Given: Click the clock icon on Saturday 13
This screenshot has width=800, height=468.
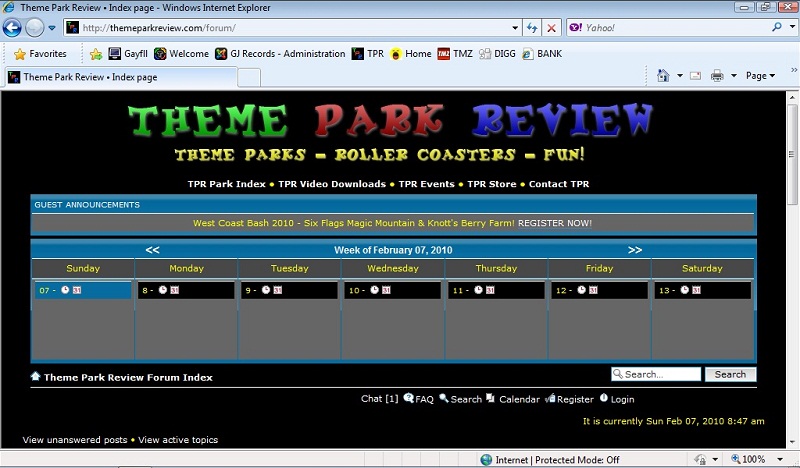Looking at the screenshot, I should tap(685, 290).
